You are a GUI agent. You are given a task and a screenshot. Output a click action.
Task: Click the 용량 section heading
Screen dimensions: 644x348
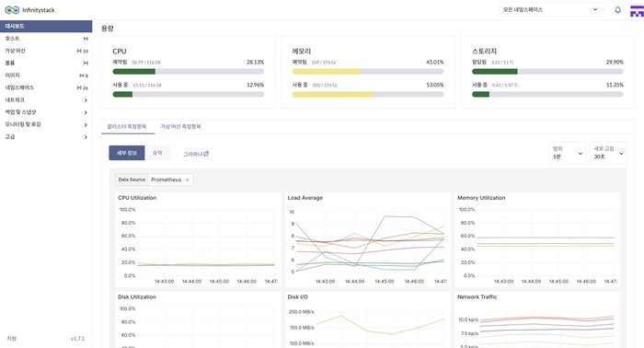[108, 29]
